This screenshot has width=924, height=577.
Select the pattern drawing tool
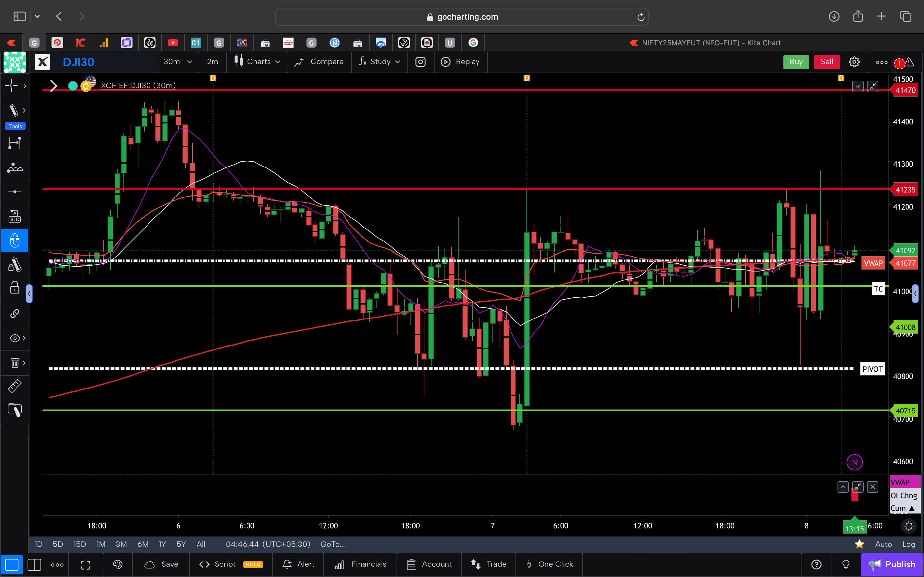15,167
